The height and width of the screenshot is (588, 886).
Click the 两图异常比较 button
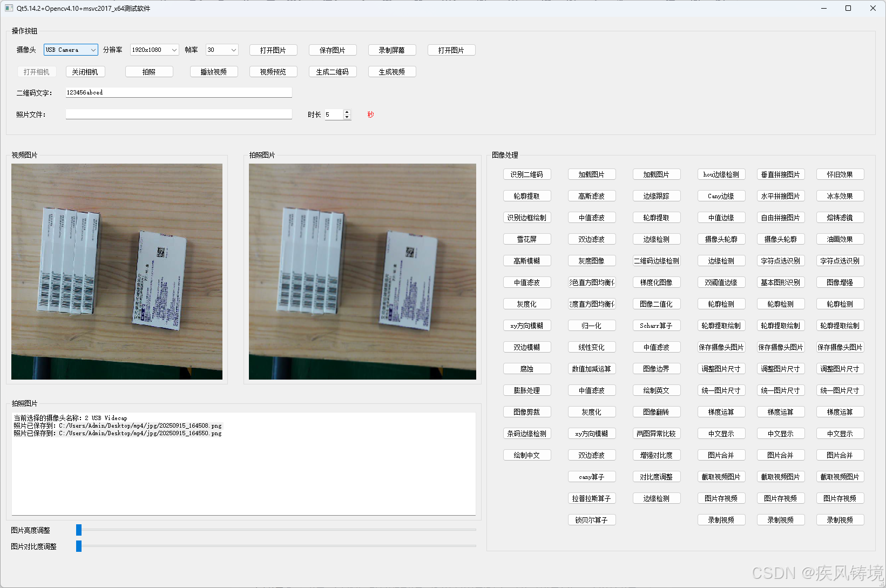click(657, 434)
